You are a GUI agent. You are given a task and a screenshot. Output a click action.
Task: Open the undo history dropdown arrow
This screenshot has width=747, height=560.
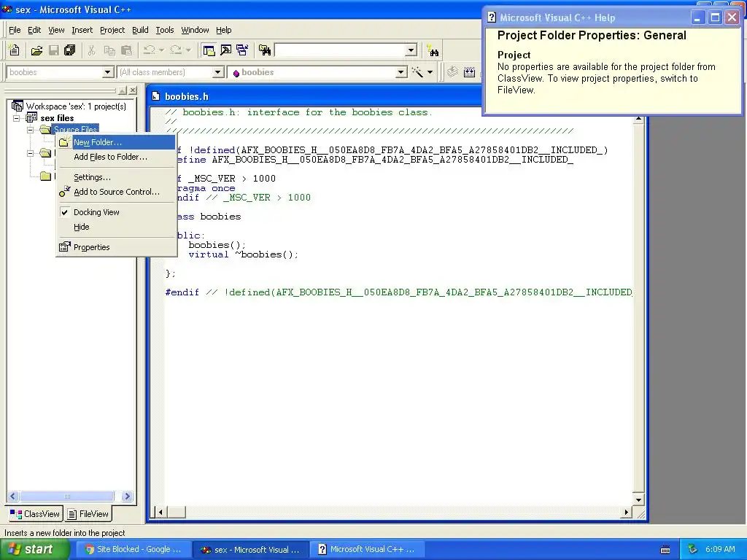click(x=161, y=50)
